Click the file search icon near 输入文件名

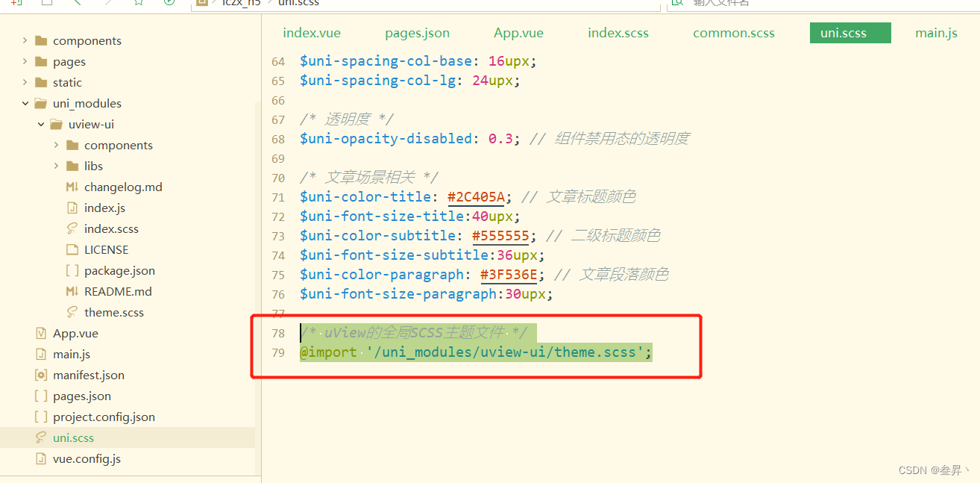point(676,3)
